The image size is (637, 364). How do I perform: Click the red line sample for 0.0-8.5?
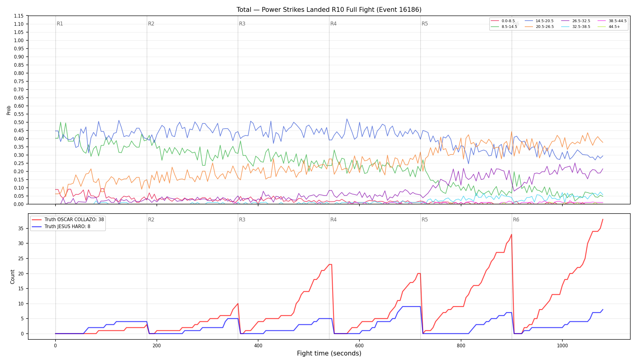tap(495, 21)
